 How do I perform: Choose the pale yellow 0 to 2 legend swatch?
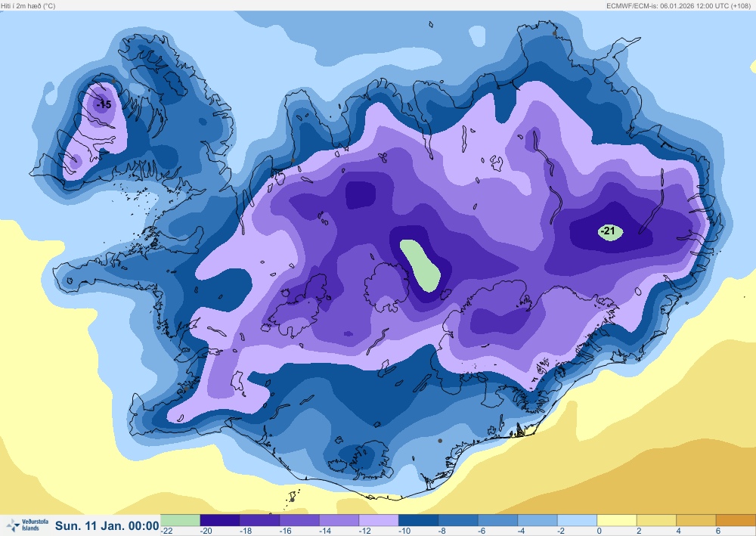pyautogui.click(x=617, y=520)
